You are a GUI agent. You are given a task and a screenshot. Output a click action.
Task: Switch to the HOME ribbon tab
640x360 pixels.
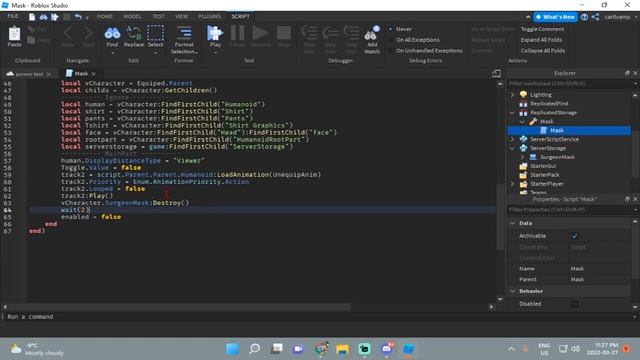[x=104, y=16]
